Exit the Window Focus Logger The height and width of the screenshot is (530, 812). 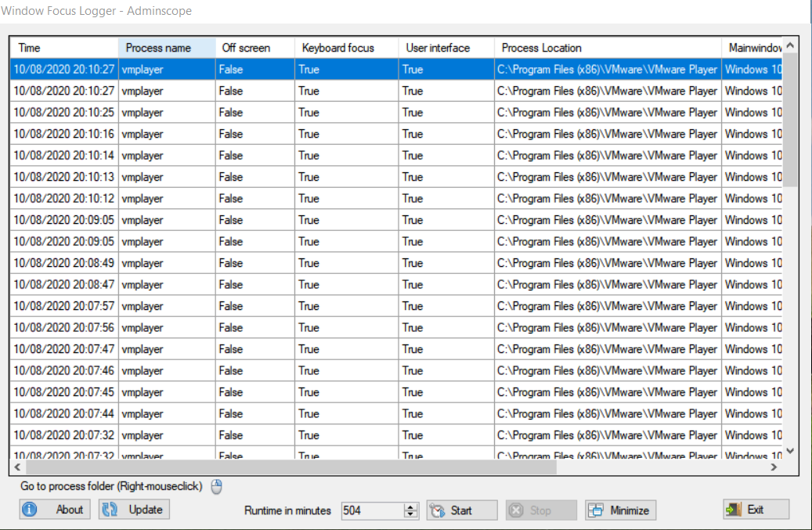coord(756,509)
